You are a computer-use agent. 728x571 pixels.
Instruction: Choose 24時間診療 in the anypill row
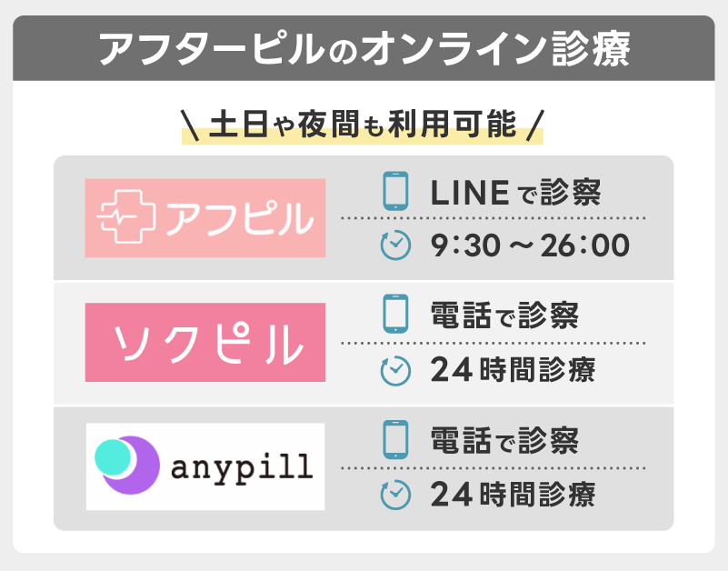pos(513,495)
